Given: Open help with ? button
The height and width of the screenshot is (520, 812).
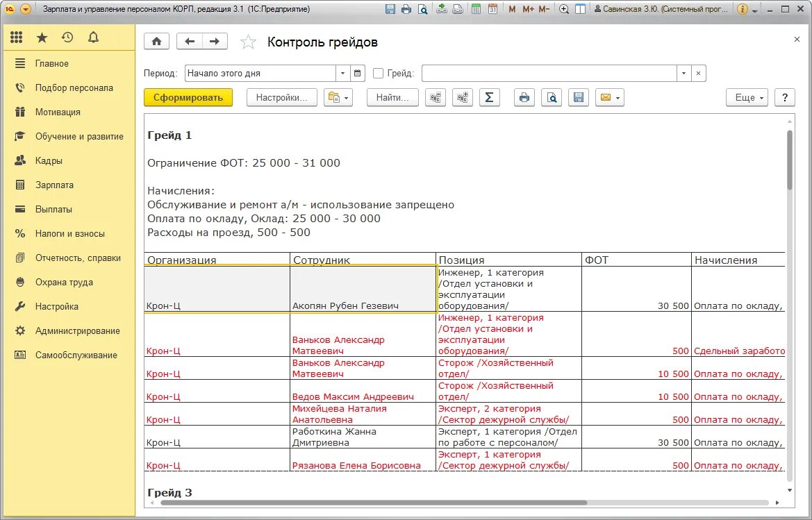Looking at the screenshot, I should coord(784,97).
